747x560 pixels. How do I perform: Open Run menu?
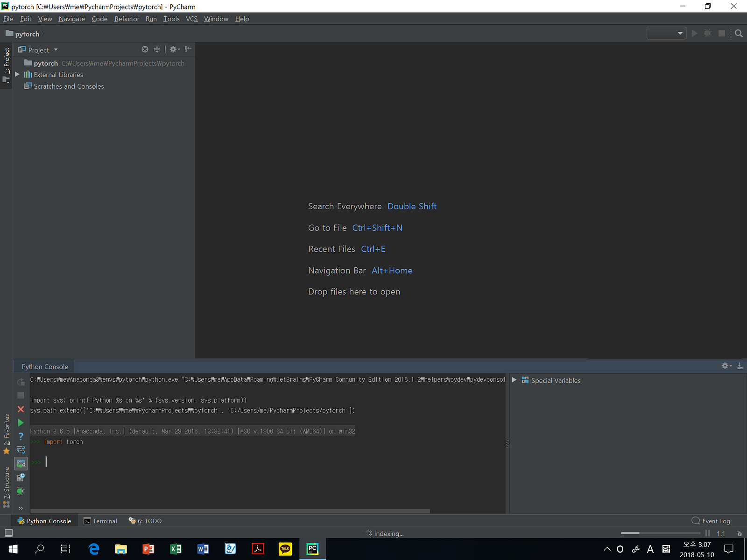pyautogui.click(x=151, y=19)
